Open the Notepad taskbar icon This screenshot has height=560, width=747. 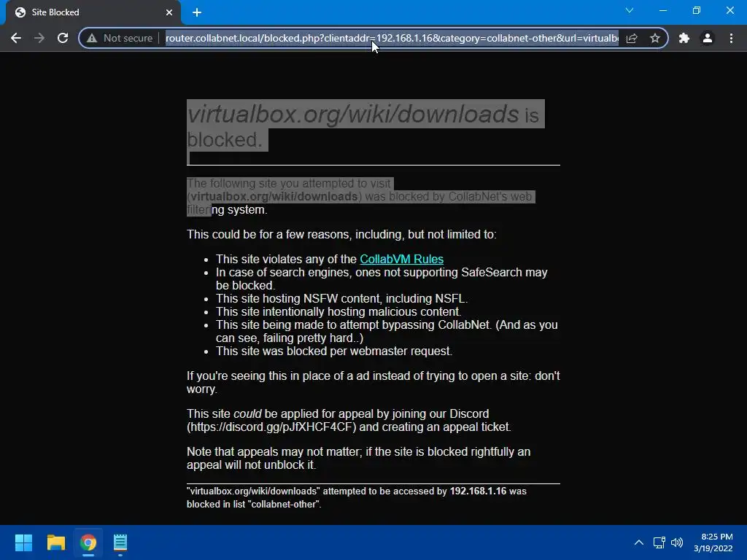(x=120, y=542)
